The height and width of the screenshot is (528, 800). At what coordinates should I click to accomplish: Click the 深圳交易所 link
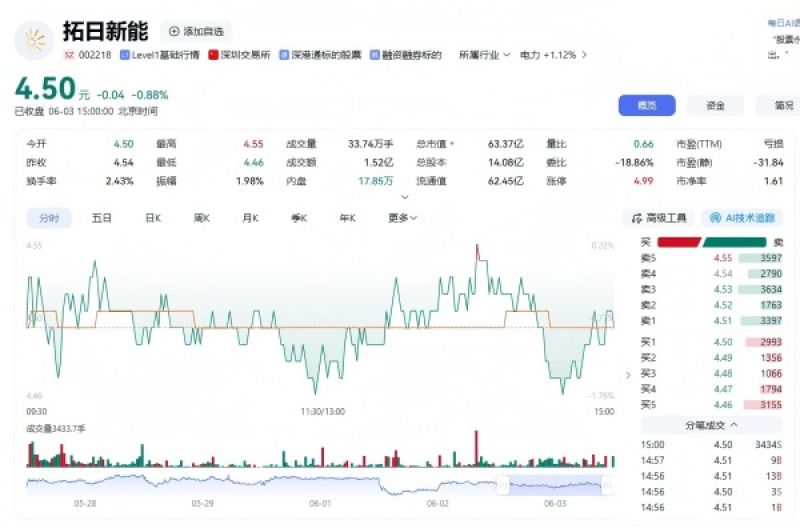245,55
